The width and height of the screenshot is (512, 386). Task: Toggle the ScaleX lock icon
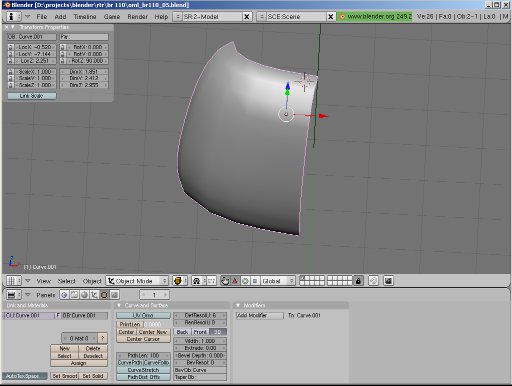coord(11,72)
